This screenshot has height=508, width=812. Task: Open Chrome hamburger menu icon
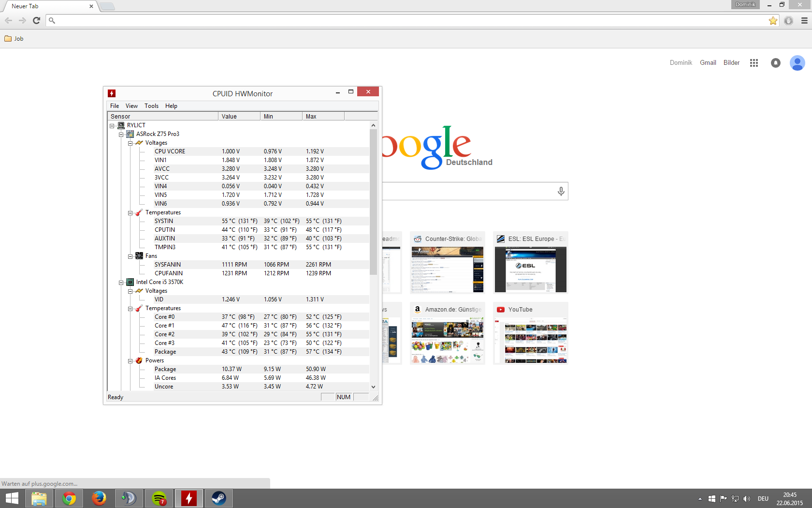point(804,21)
